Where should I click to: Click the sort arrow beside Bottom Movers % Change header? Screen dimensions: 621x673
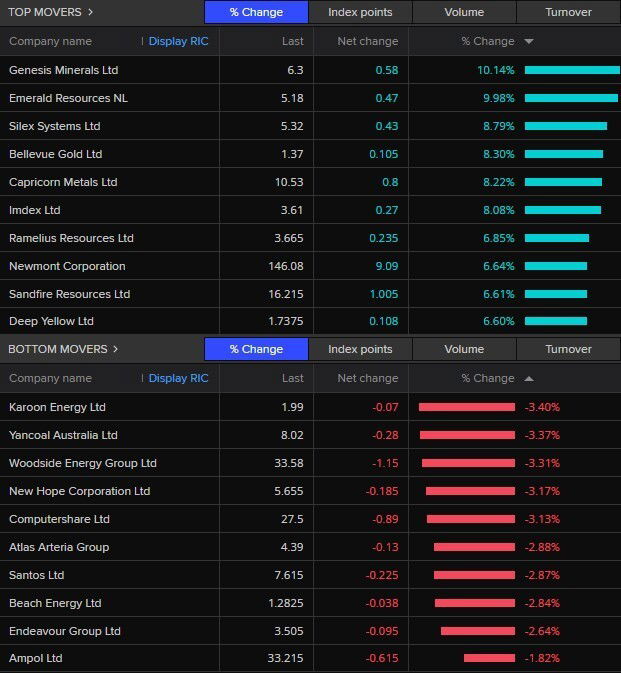528,379
